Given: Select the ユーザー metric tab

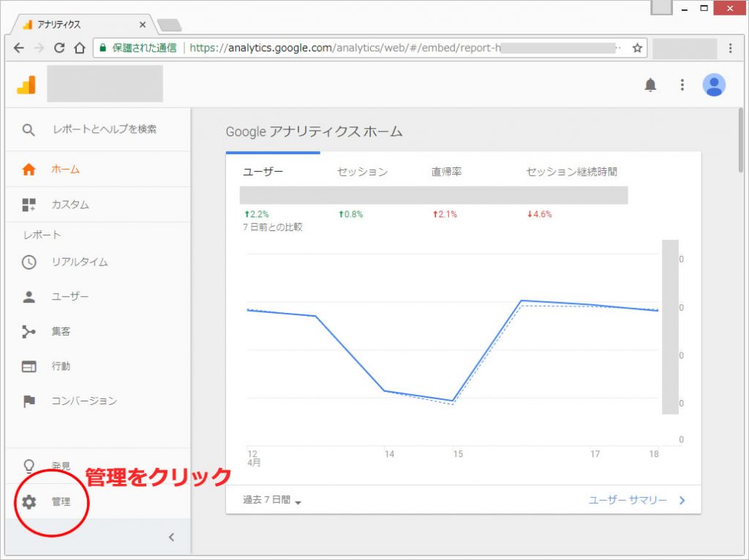Looking at the screenshot, I should pos(263,172).
